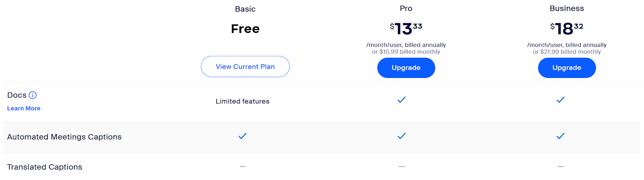Screen dimensions: 644x180
Task: Click Basic plan Translated Captions dash
Action: (x=242, y=166)
